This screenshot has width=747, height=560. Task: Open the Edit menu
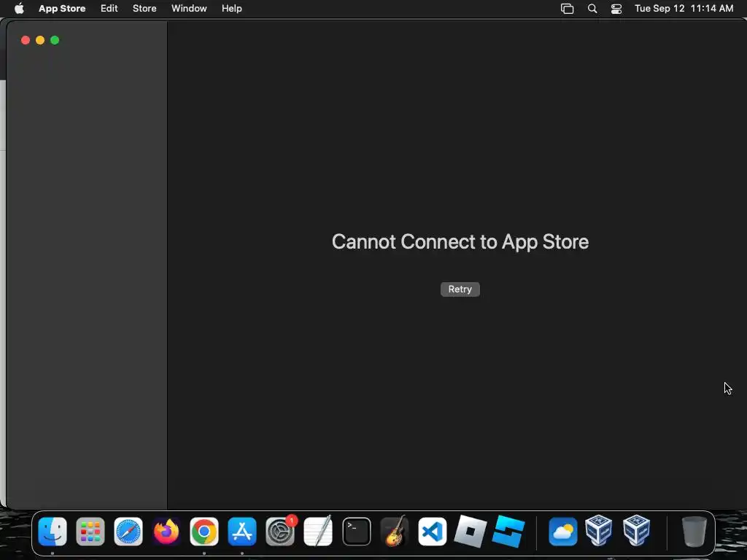point(109,9)
